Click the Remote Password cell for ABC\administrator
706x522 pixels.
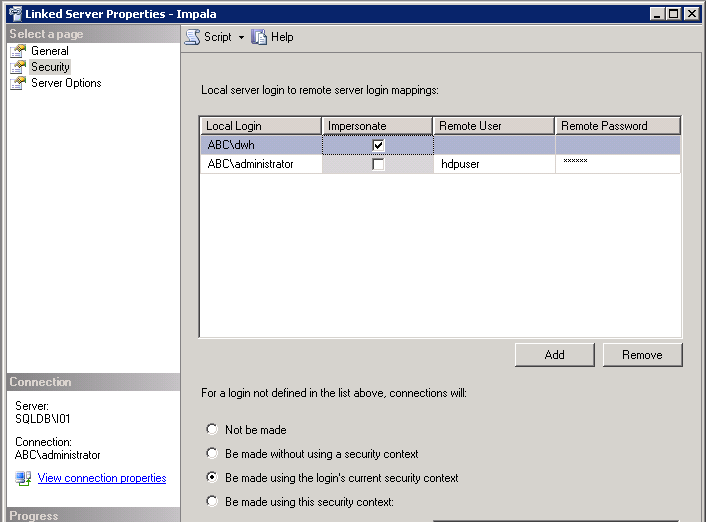click(617, 164)
